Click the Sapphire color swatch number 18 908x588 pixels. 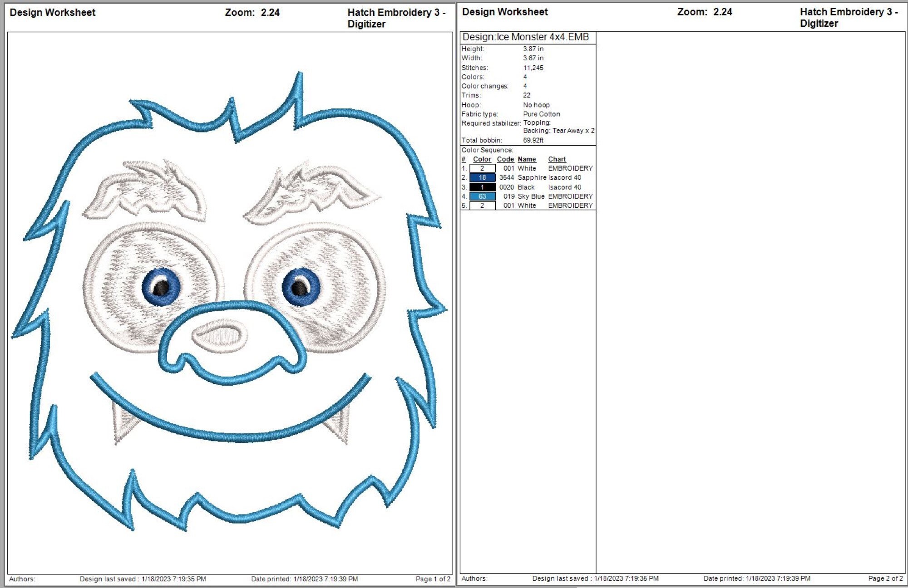point(482,177)
